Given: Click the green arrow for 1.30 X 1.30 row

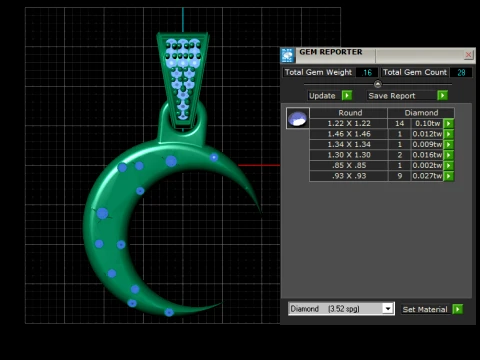Looking at the screenshot, I should click(x=449, y=155).
